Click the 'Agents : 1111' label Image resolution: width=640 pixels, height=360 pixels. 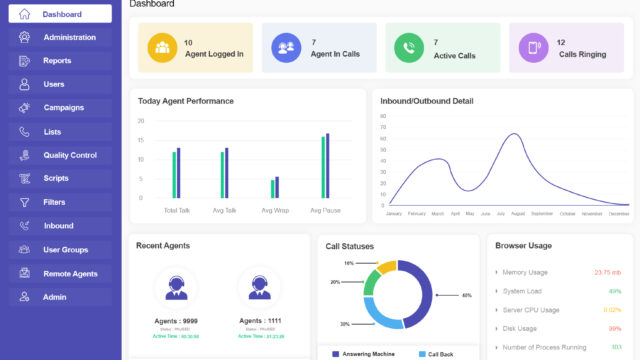260,321
